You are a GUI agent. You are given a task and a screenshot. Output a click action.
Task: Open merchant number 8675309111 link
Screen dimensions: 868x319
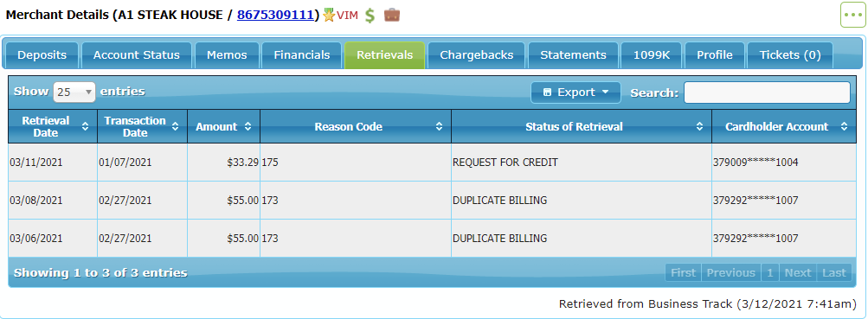point(276,15)
